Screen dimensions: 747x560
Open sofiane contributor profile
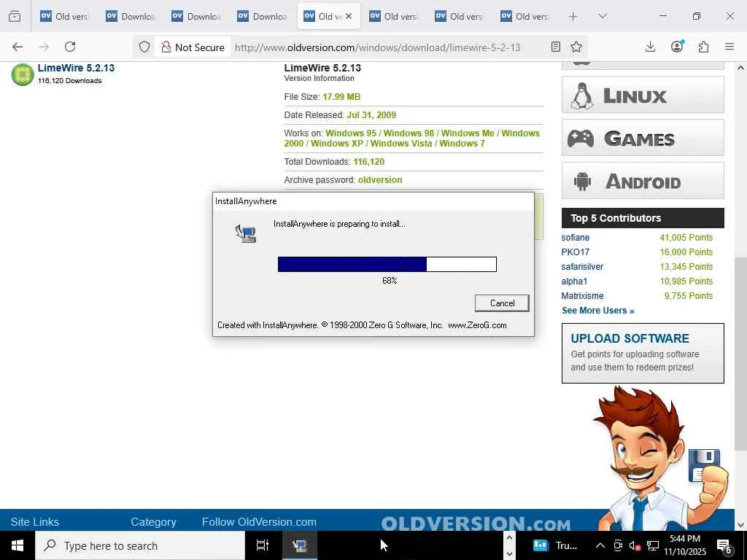tap(575, 237)
